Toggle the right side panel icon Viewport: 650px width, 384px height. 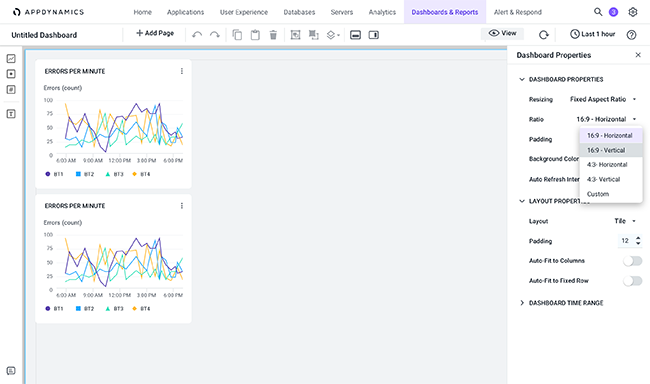[374, 35]
